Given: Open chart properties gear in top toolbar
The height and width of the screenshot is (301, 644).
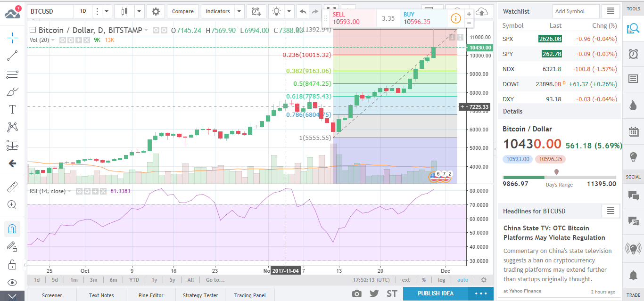Looking at the screenshot, I should click(156, 11).
